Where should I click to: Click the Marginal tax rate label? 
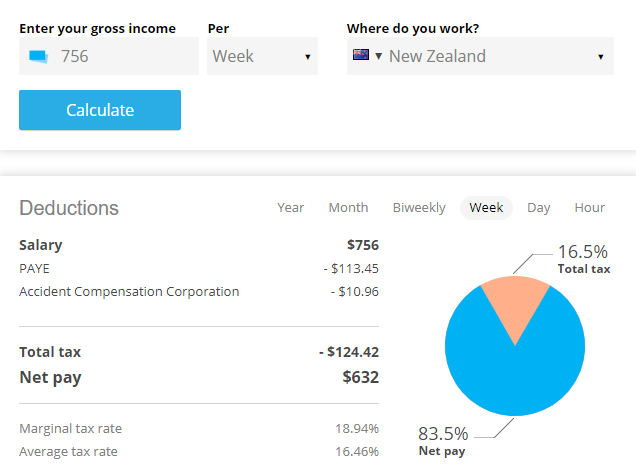(x=70, y=429)
